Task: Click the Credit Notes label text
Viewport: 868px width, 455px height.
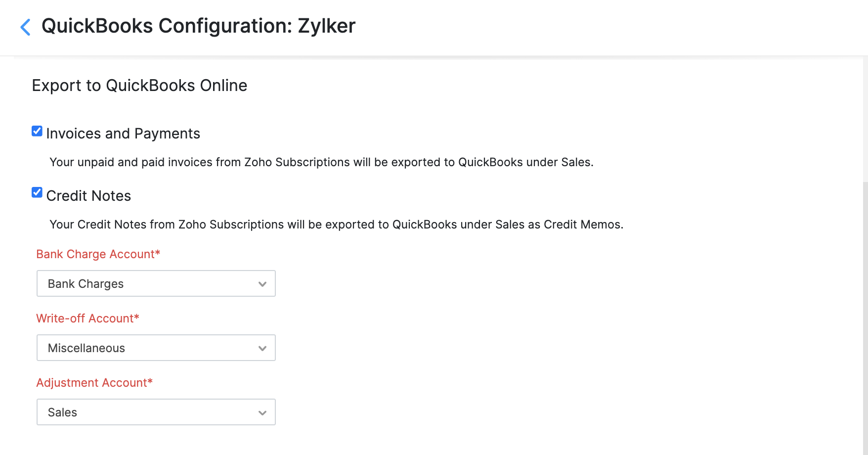Action: pos(88,196)
